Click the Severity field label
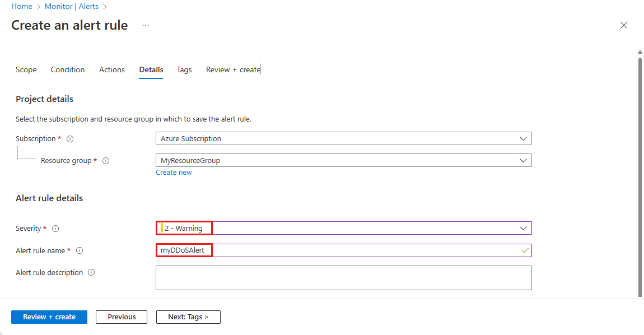Screen dimensions: 644x335 [x=29, y=229]
